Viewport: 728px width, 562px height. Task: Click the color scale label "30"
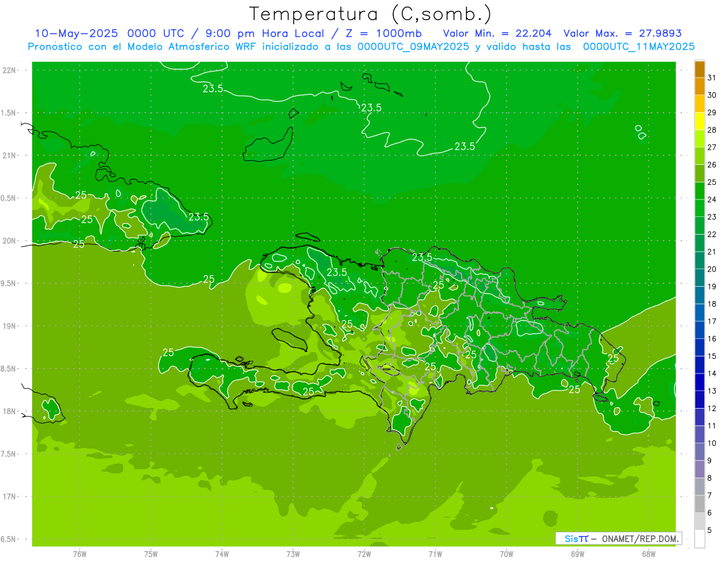click(712, 95)
